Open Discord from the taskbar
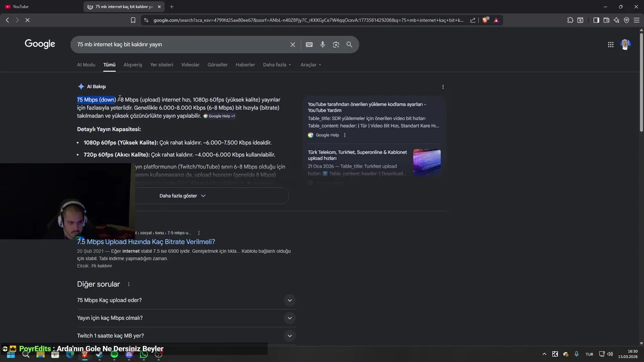 tap(129, 354)
